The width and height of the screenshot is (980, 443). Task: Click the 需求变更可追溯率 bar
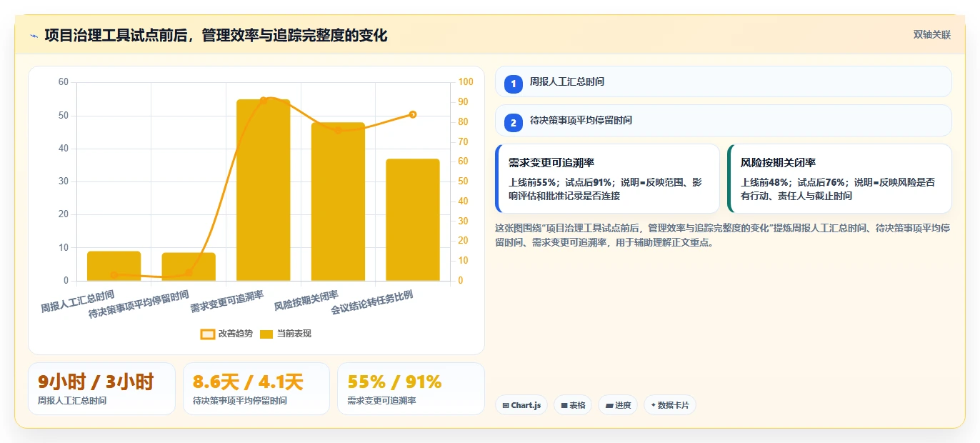point(264,190)
